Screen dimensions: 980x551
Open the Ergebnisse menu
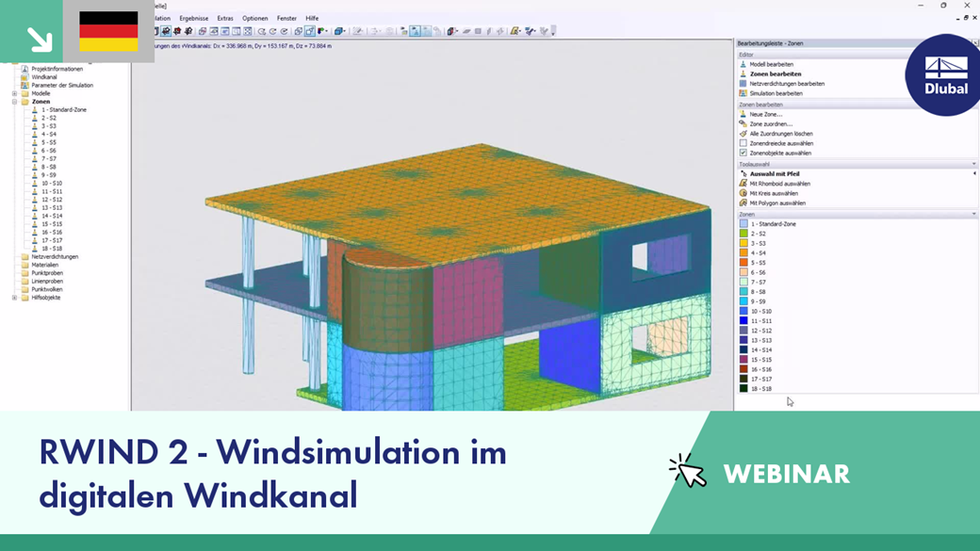tap(194, 18)
